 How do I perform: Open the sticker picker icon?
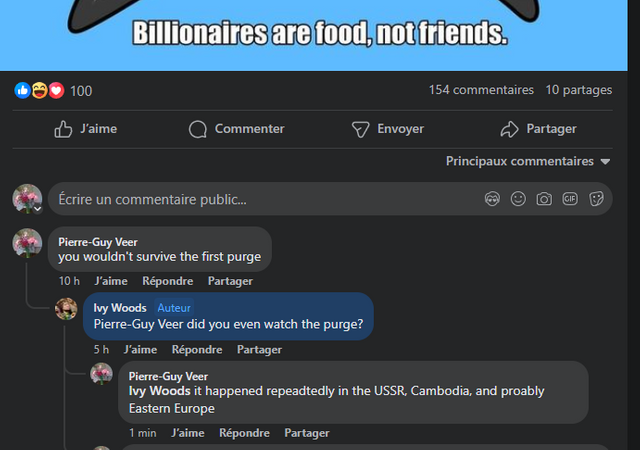pyautogui.click(x=596, y=199)
